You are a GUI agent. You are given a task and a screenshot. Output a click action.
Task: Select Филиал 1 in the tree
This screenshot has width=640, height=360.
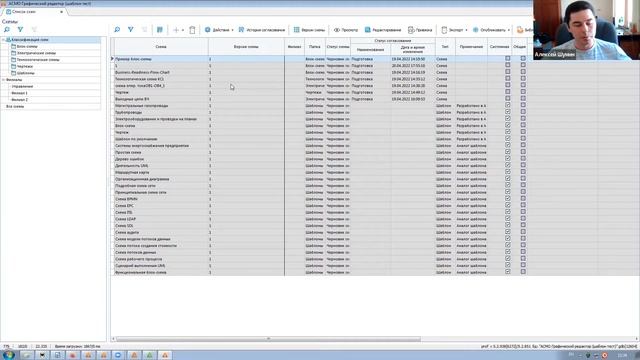19,93
